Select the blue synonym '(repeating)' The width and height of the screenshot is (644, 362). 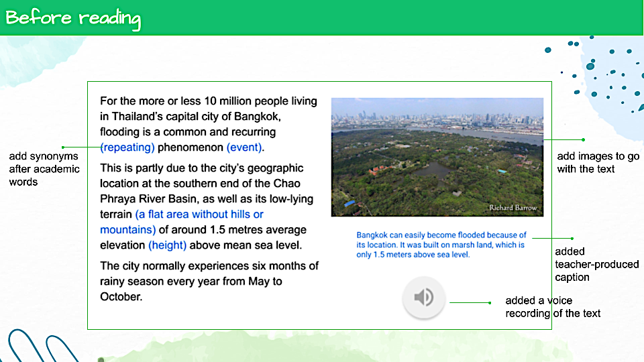(127, 147)
